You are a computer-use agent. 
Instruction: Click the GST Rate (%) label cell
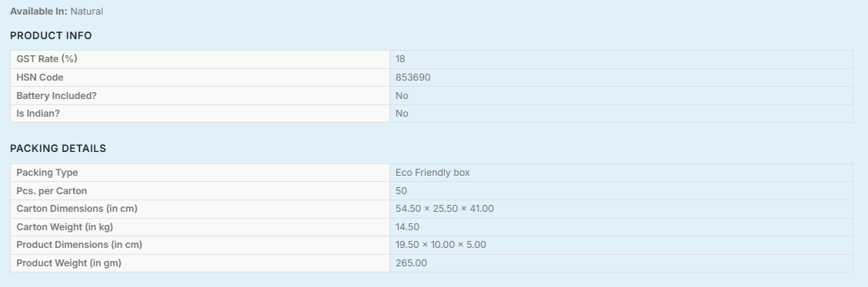[200, 59]
